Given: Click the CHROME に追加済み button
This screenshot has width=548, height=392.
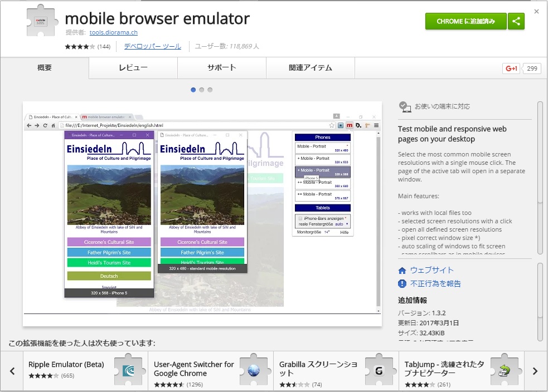Looking at the screenshot, I should click(465, 21).
